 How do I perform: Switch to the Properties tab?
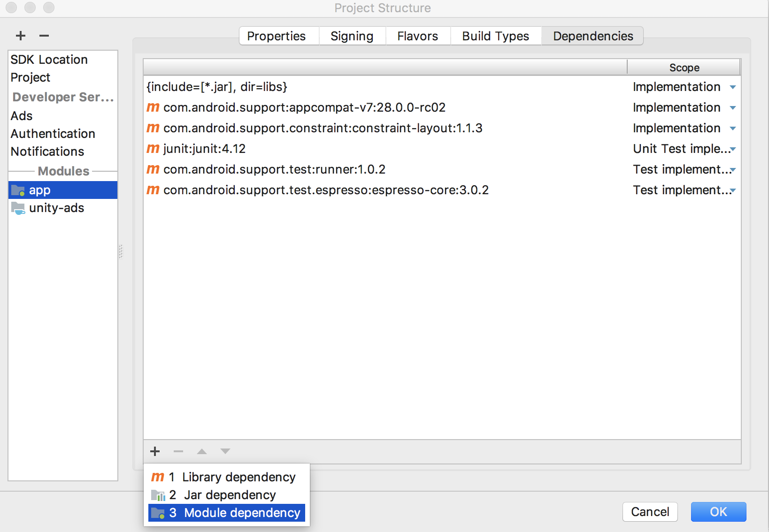pyautogui.click(x=279, y=36)
